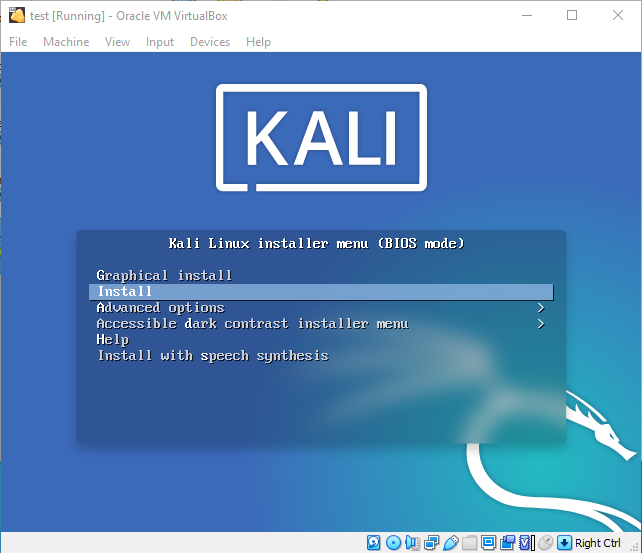Choose Accessible dark contrast installer menu

point(252,324)
